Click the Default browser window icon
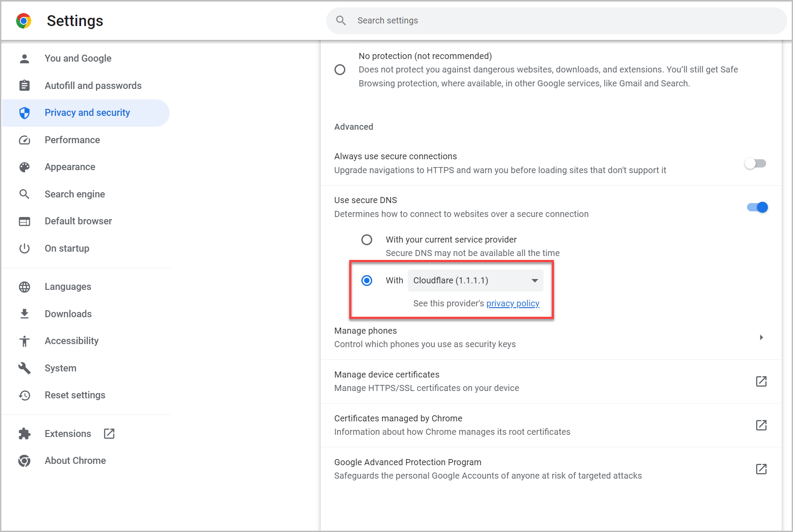 pos(25,221)
